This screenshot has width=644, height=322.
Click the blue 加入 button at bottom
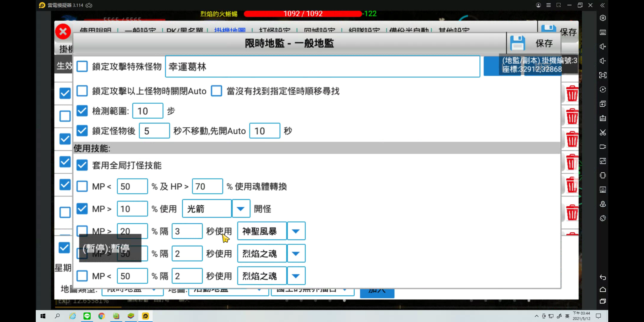tap(377, 292)
